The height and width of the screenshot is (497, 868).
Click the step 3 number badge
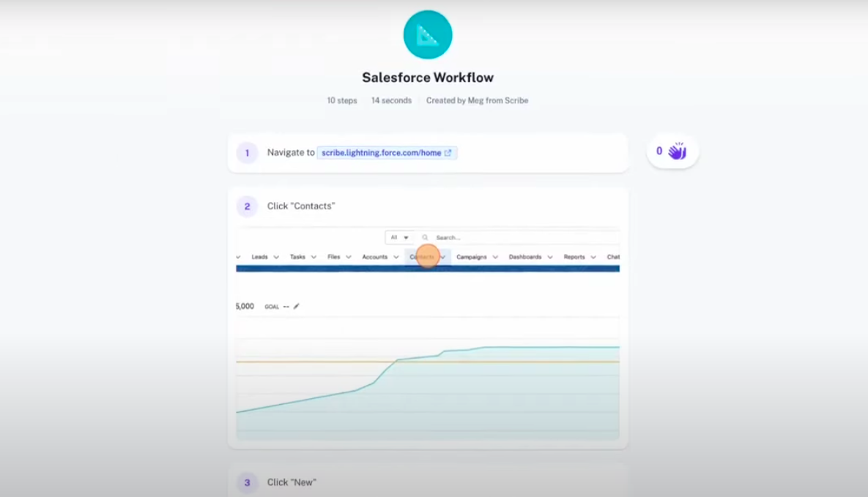[247, 482]
